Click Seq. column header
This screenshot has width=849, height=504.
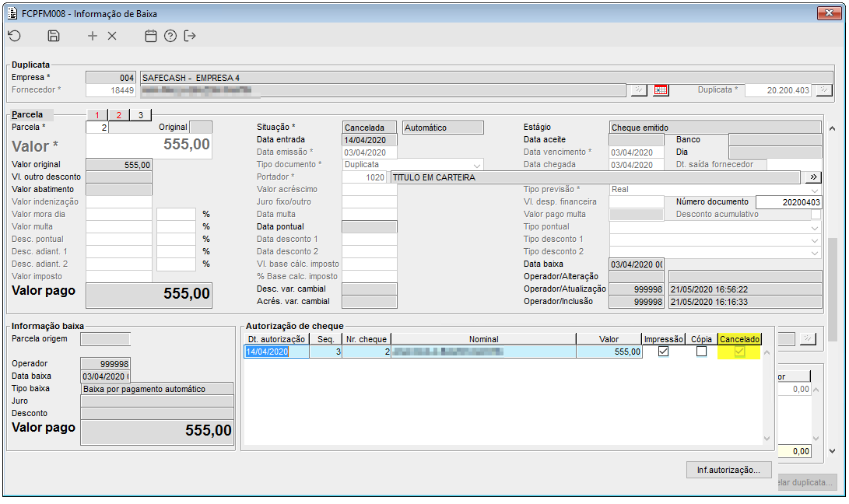pyautogui.click(x=325, y=339)
